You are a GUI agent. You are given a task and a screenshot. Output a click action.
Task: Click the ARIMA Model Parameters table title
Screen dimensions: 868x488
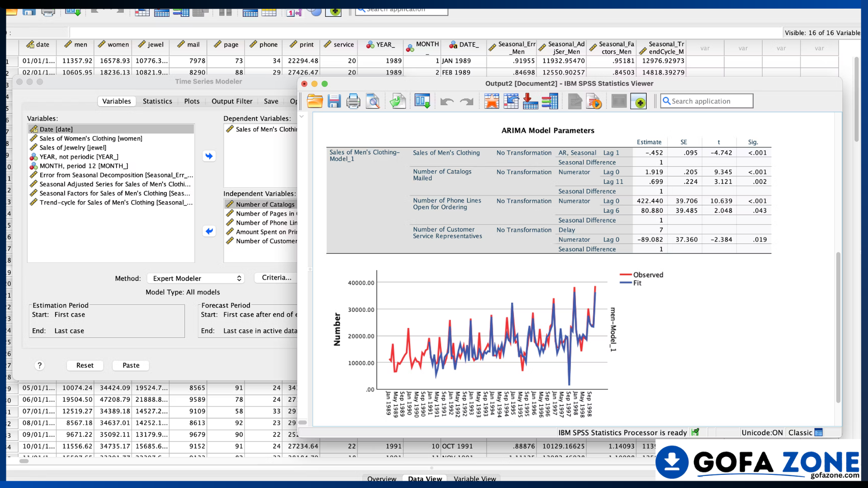pyautogui.click(x=547, y=131)
